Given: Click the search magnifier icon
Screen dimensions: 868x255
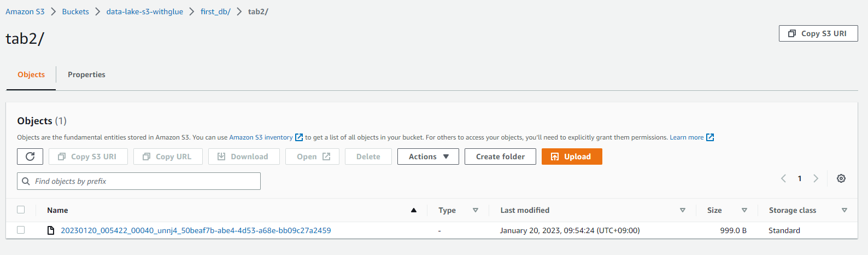Looking at the screenshot, I should pyautogui.click(x=26, y=181).
